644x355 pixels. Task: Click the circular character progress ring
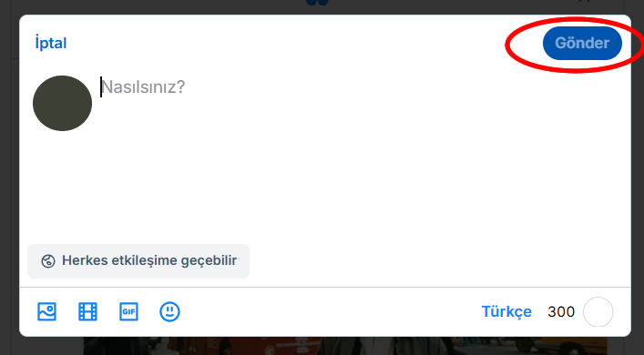pyautogui.click(x=598, y=312)
